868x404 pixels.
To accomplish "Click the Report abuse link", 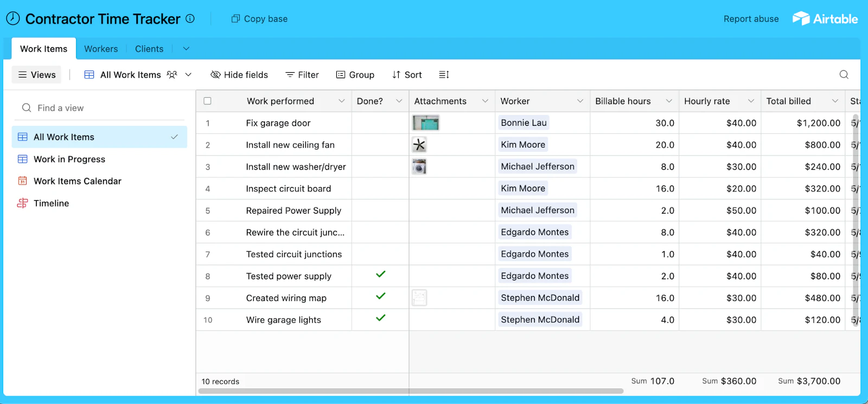I will pos(751,19).
